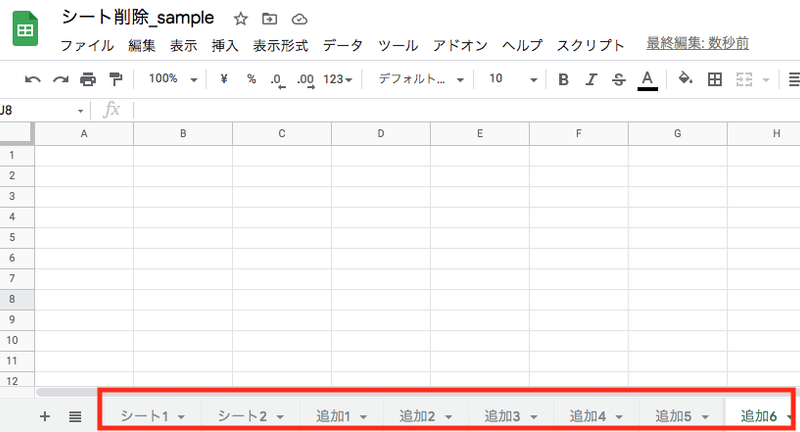
Task: Apply percent format
Action: [251, 79]
